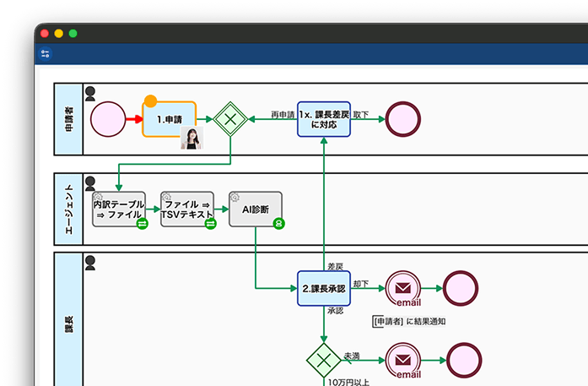Click the person icon in 課長 swimlane

[90, 263]
